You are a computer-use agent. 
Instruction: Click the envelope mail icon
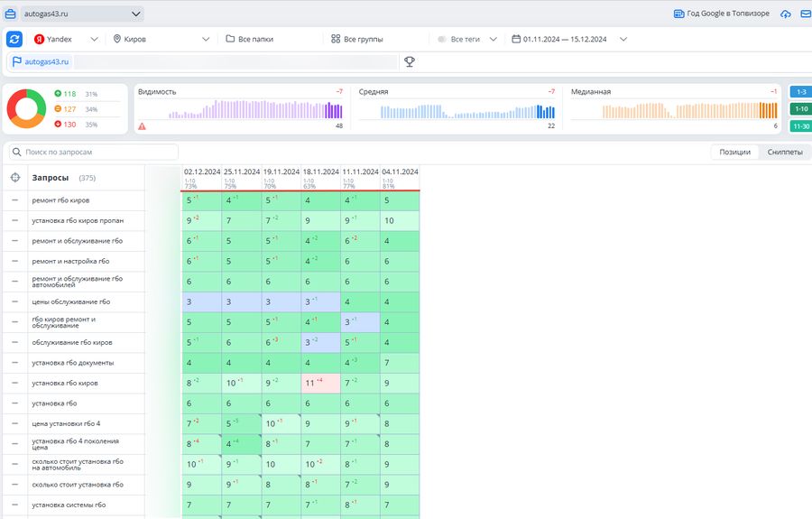click(x=805, y=14)
